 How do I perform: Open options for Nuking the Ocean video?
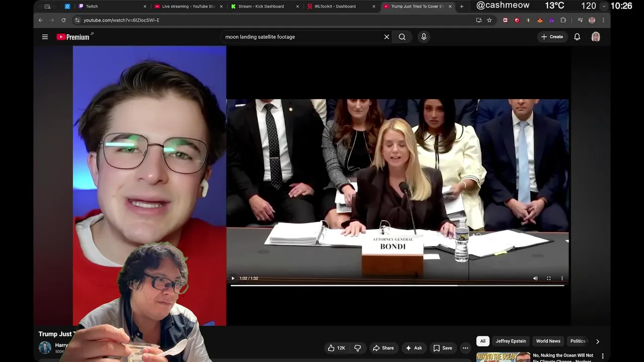coord(603,356)
